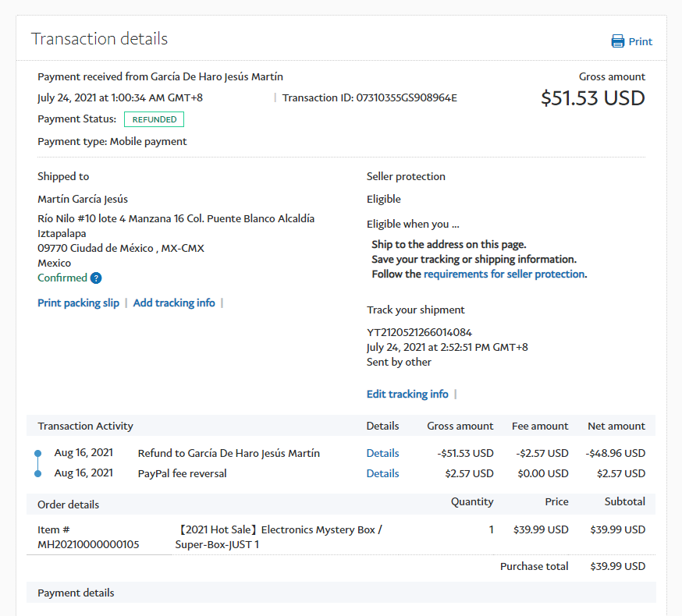Screen dimensions: 682x616
Task: Open Details for PayPal fee reversal
Action: (382, 473)
